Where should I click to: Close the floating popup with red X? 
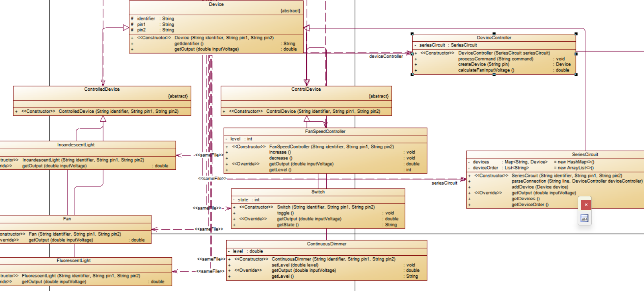(586, 205)
